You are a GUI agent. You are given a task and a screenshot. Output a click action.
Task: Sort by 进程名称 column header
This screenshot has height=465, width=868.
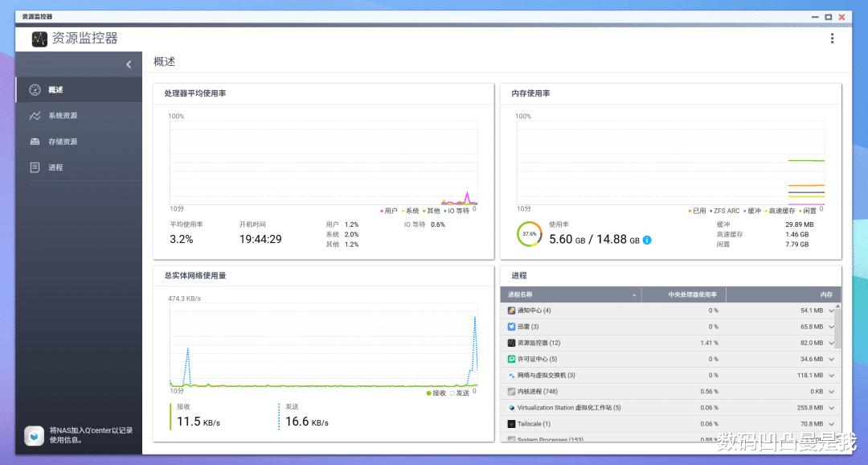[x=571, y=295]
